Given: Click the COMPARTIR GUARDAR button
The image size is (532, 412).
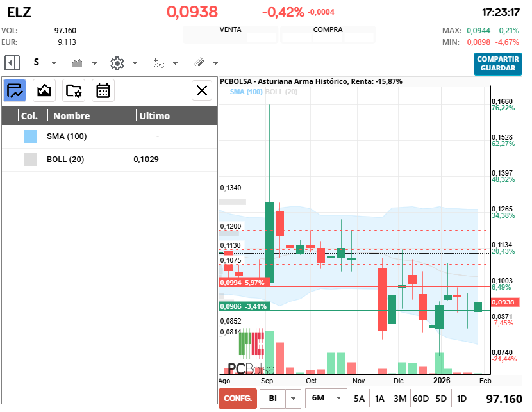Looking at the screenshot, I should click(498, 63).
